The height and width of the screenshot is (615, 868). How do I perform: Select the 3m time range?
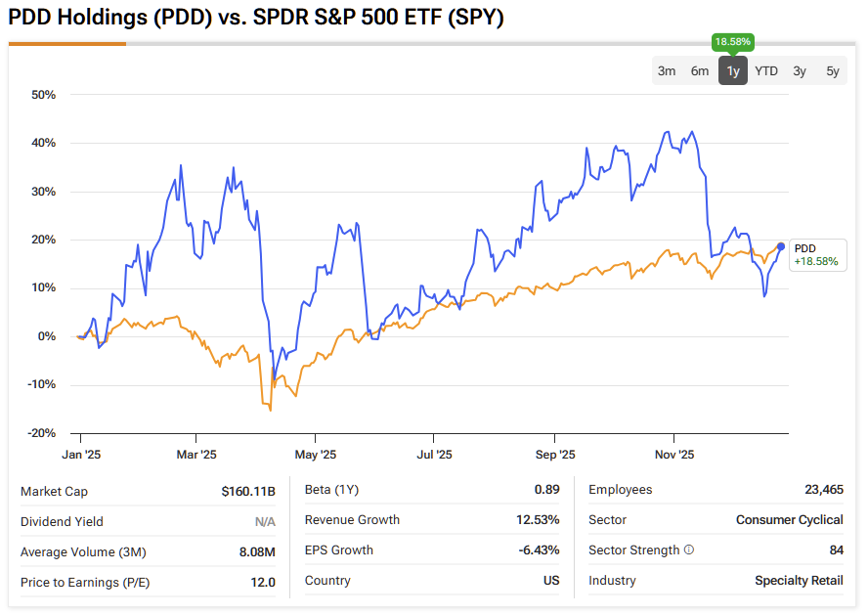pos(667,70)
